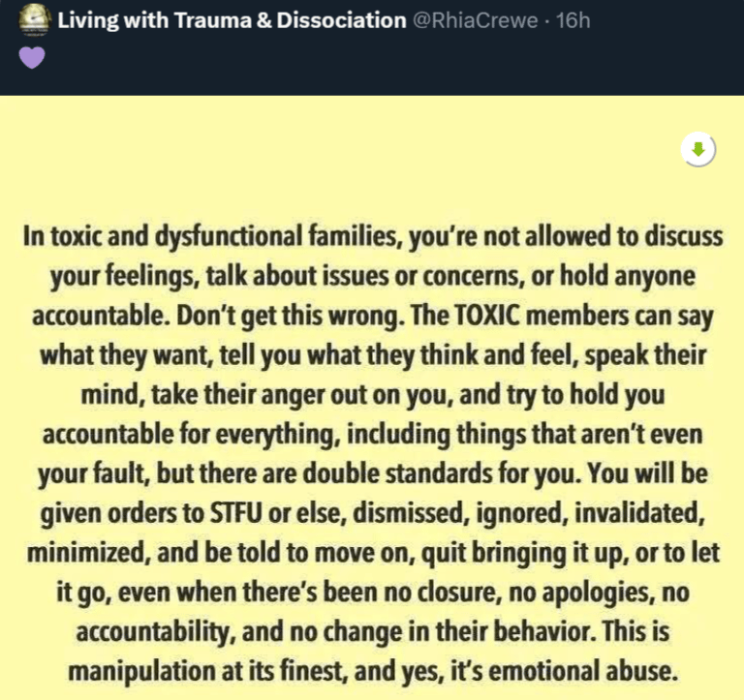Click the dark empty area right of the heart
This screenshot has width=744, height=700.
click(x=387, y=60)
